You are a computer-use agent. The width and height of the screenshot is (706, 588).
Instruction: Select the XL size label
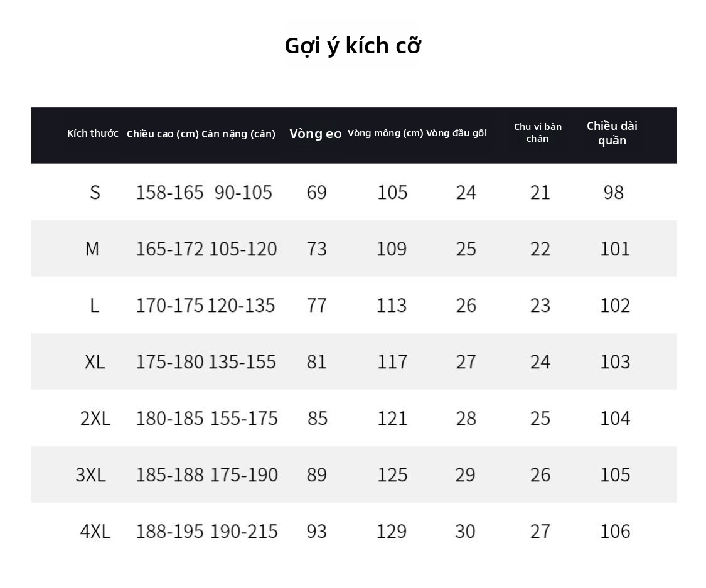[95, 362]
